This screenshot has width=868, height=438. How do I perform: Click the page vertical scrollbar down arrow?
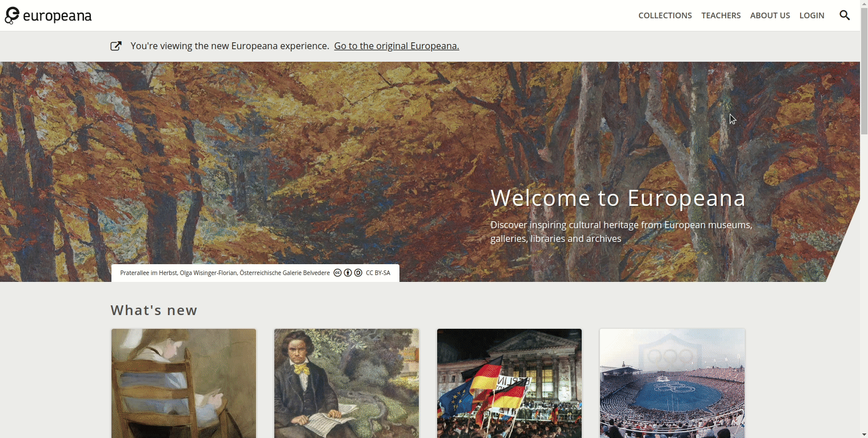coord(864,433)
